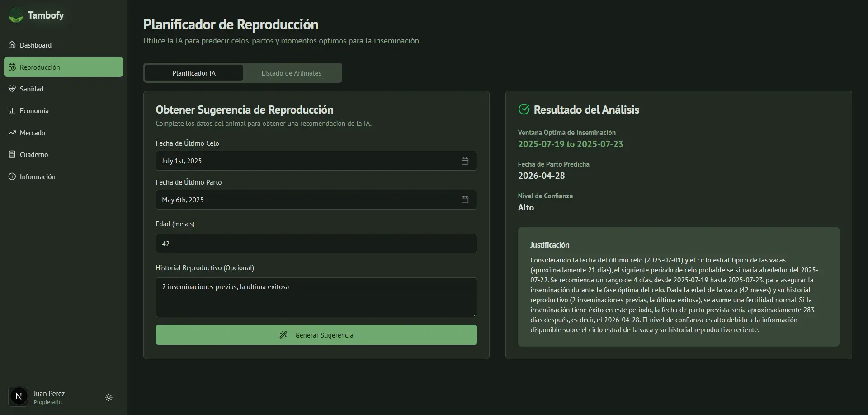Click the green checkmark beside Resultado del Análisis
Screen dimensions: 868x415
pos(524,109)
